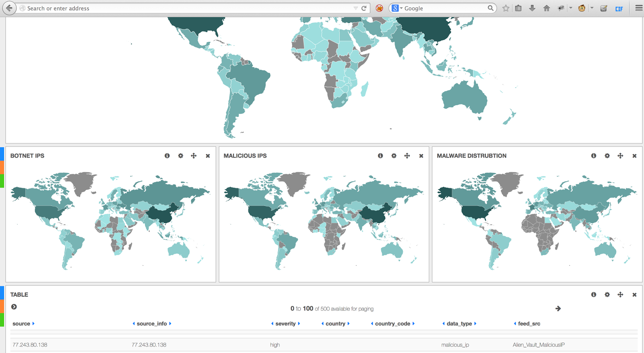Viewport: 644px width, 353px height.
Task: Close the Malware Distrubtion panel
Action: tap(634, 156)
